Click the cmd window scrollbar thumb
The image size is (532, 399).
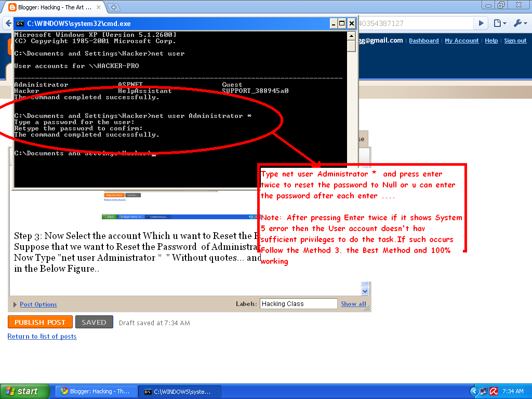[x=351, y=46]
